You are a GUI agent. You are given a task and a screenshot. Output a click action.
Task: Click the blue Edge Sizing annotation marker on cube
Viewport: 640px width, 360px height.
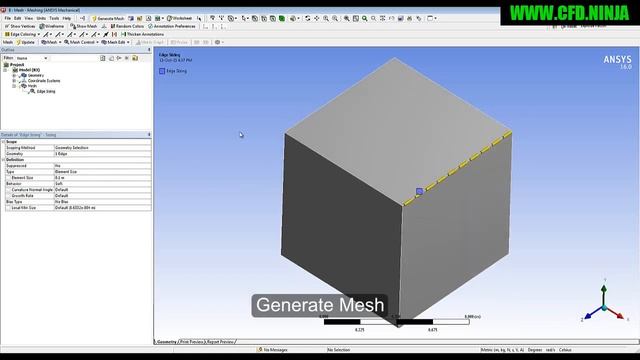pos(419,191)
